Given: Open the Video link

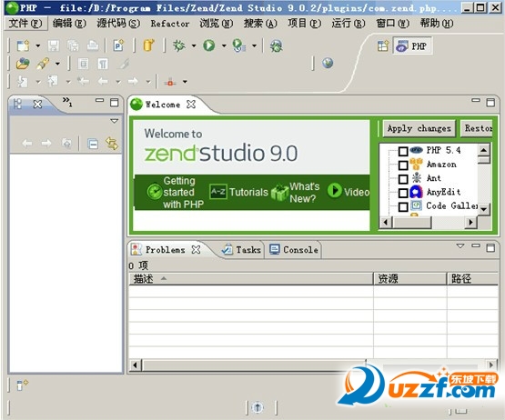Looking at the screenshot, I should point(348,192).
